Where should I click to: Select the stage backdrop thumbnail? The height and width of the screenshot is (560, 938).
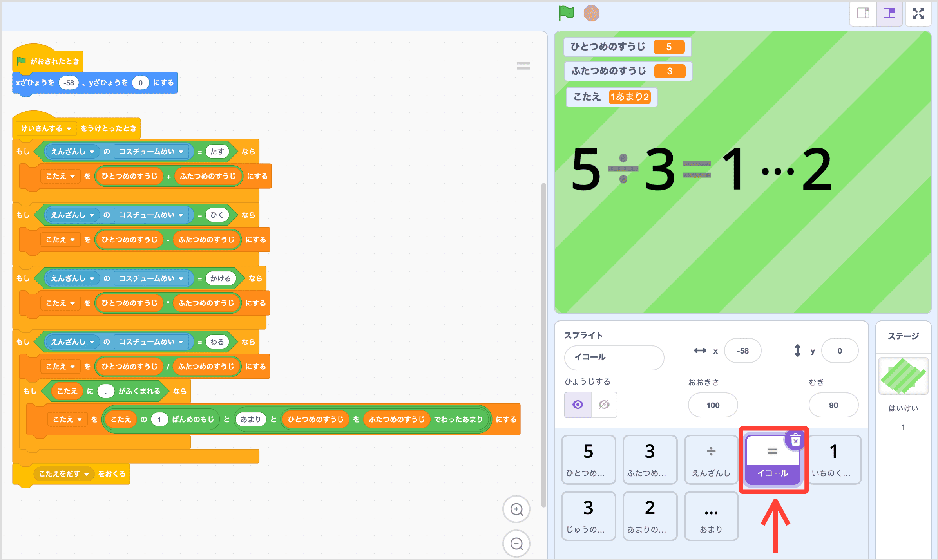pos(903,376)
